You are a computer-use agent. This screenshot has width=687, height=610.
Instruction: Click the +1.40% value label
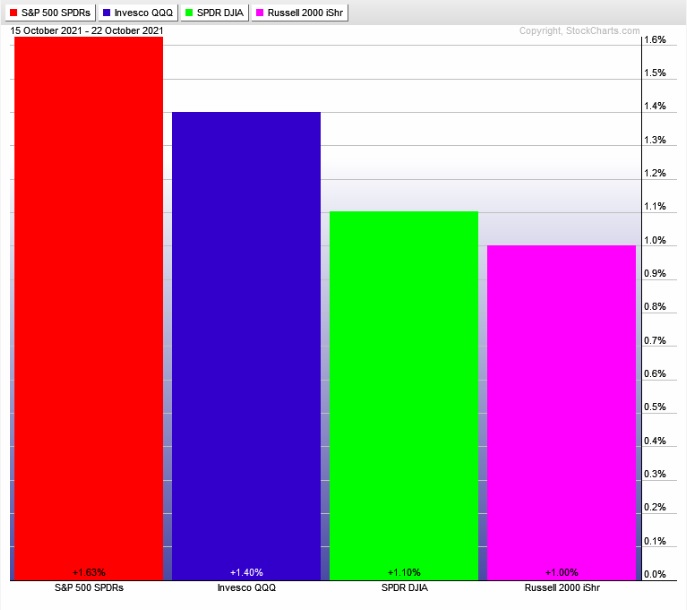click(247, 572)
